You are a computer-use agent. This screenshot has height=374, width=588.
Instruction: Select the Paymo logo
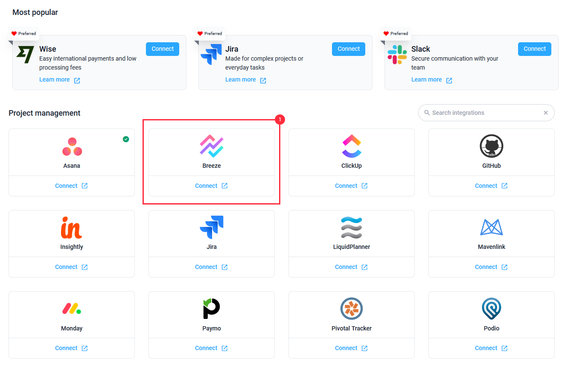point(211,308)
